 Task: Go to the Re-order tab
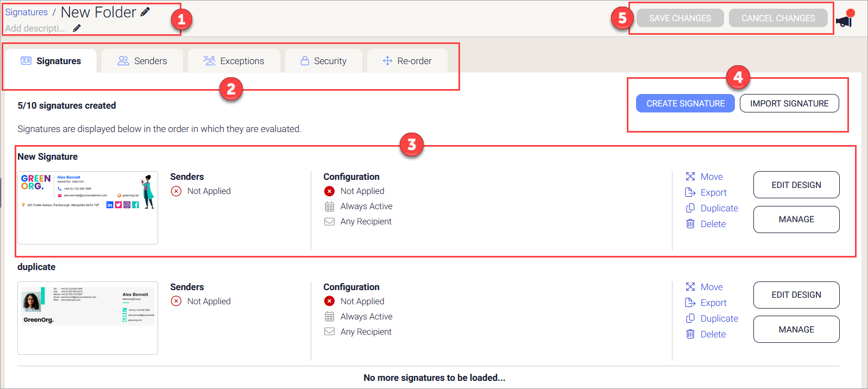point(407,61)
